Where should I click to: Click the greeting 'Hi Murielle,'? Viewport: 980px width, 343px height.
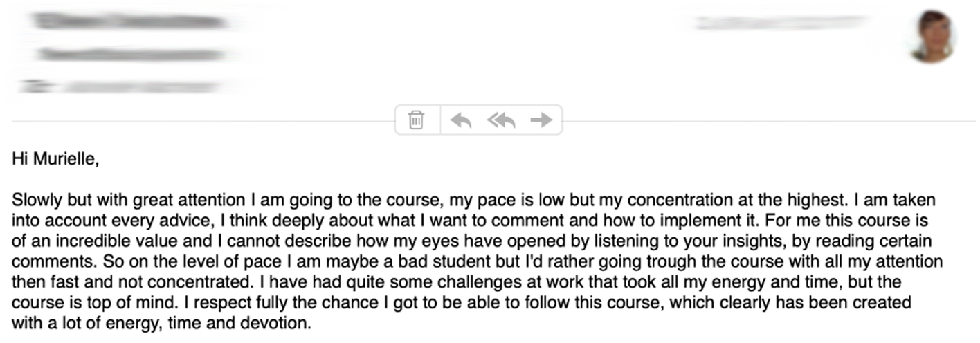pyautogui.click(x=55, y=160)
